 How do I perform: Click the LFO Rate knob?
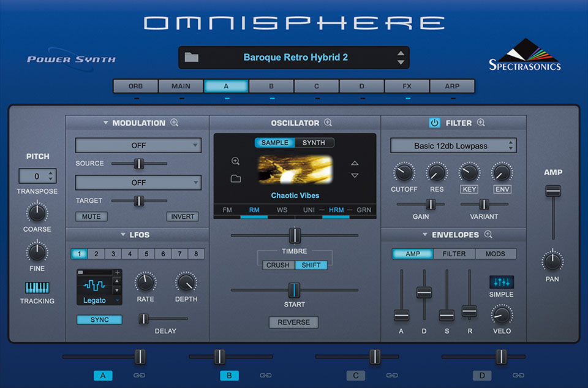click(146, 282)
